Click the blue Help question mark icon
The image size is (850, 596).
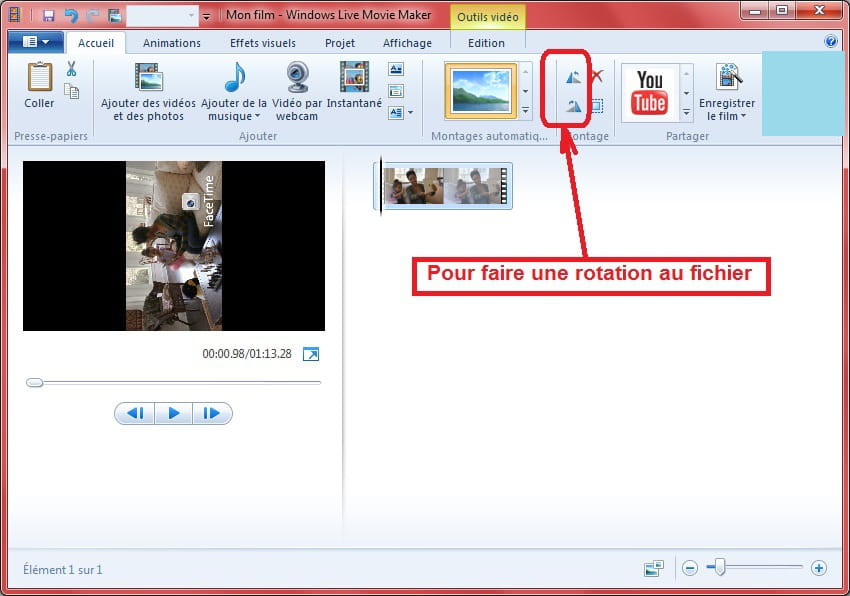click(830, 41)
